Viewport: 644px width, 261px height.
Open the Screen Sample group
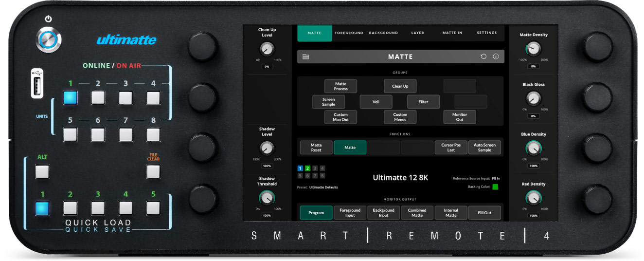coord(329,102)
